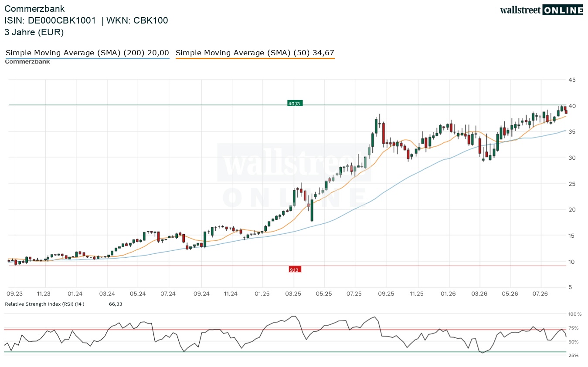Image resolution: width=588 pixels, height=367 pixels.
Task: Click the green 40,13 high price marker
Action: 295,104
